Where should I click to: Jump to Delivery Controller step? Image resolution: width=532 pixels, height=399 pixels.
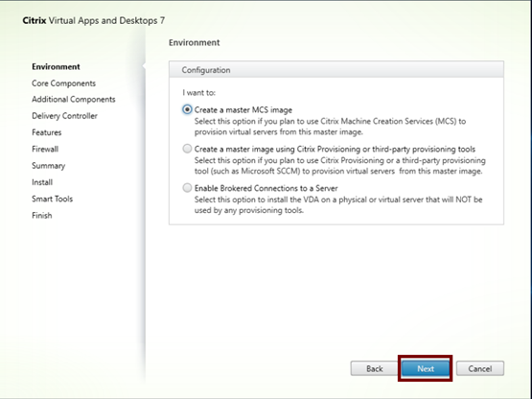(65, 116)
